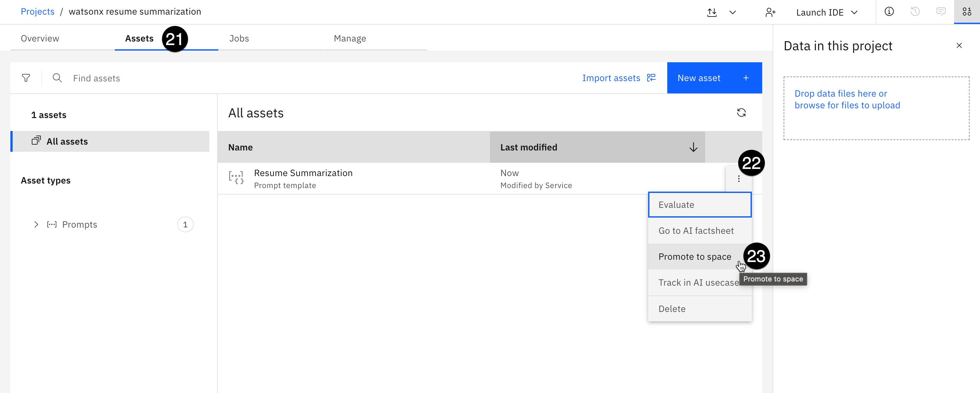
Task: Open the history clock icon
Action: tap(915, 12)
